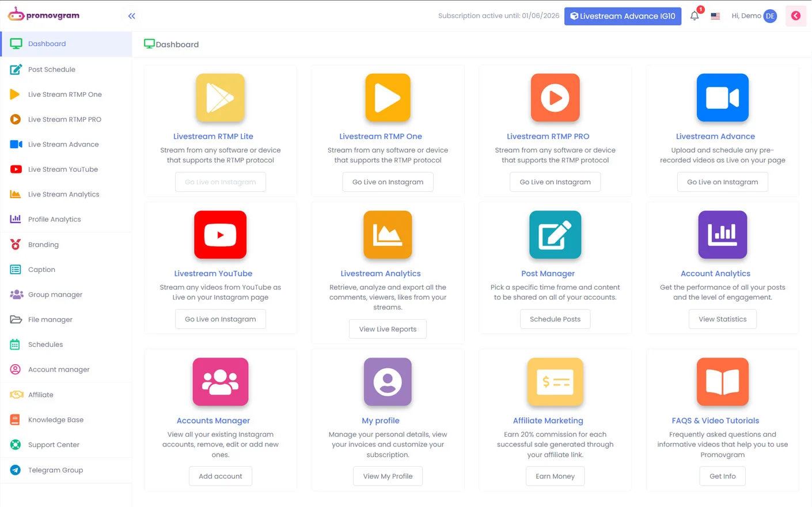This screenshot has height=507, width=812.
Task: Select Profile Analytics from sidebar
Action: [55, 220]
